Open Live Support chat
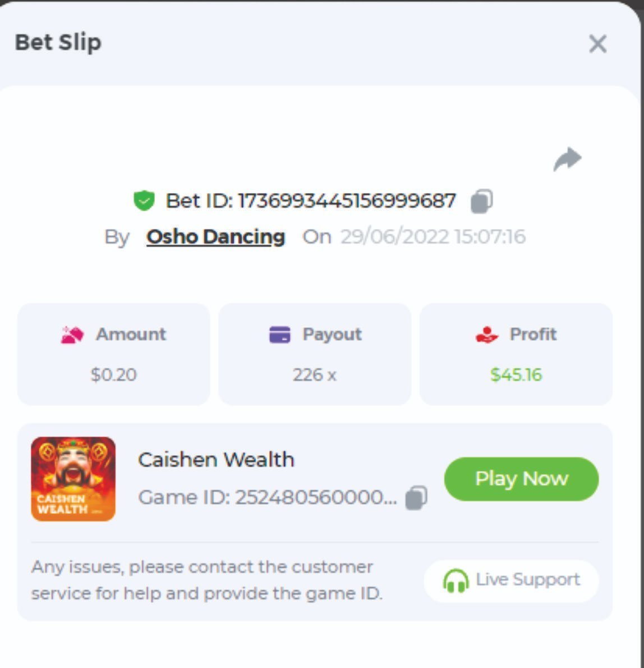Viewport: 644px width, 668px height. pyautogui.click(x=511, y=580)
